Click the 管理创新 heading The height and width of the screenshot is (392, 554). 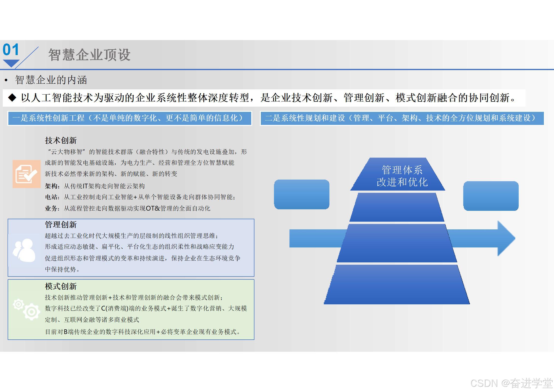61,225
